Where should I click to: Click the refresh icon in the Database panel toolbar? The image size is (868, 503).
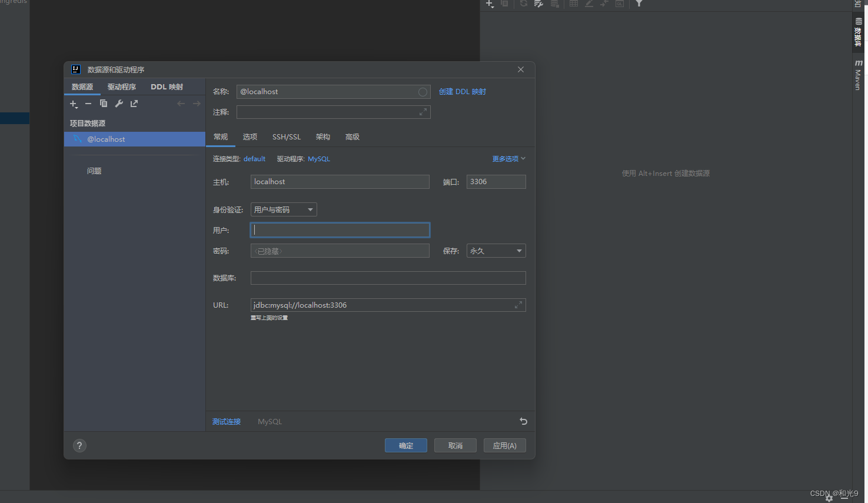coord(524,3)
